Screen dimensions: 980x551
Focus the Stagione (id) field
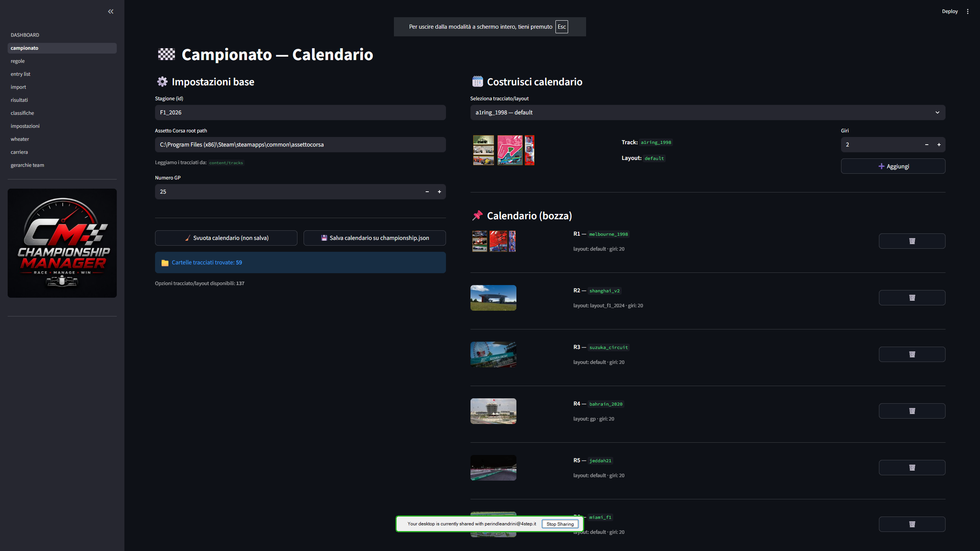(x=300, y=112)
